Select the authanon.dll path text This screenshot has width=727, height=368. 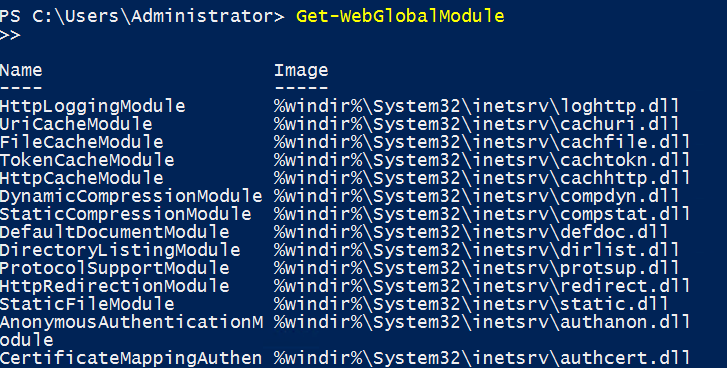pyautogui.click(x=482, y=322)
